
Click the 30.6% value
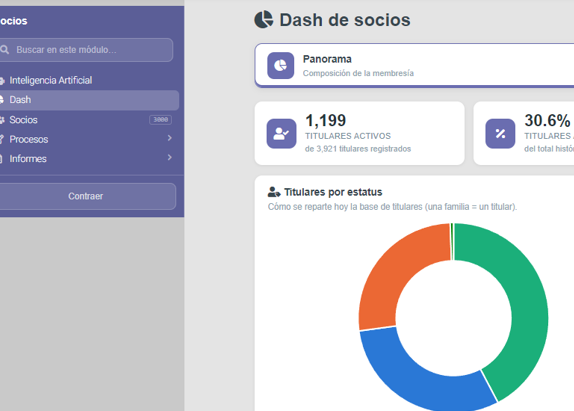click(547, 120)
